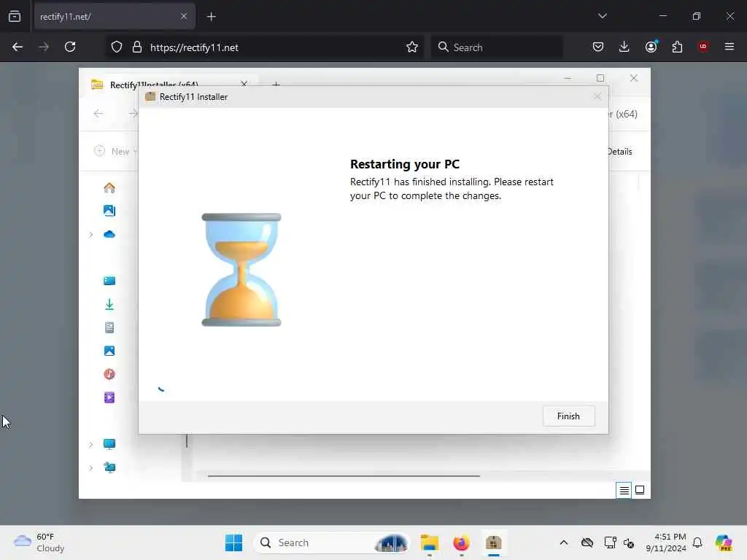Close the Rectify11Installer File Explorer tab
This screenshot has height=560, width=747.
[x=244, y=84]
